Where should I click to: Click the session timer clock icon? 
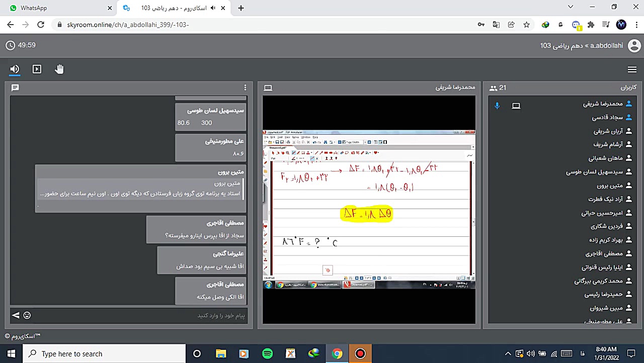tap(10, 45)
